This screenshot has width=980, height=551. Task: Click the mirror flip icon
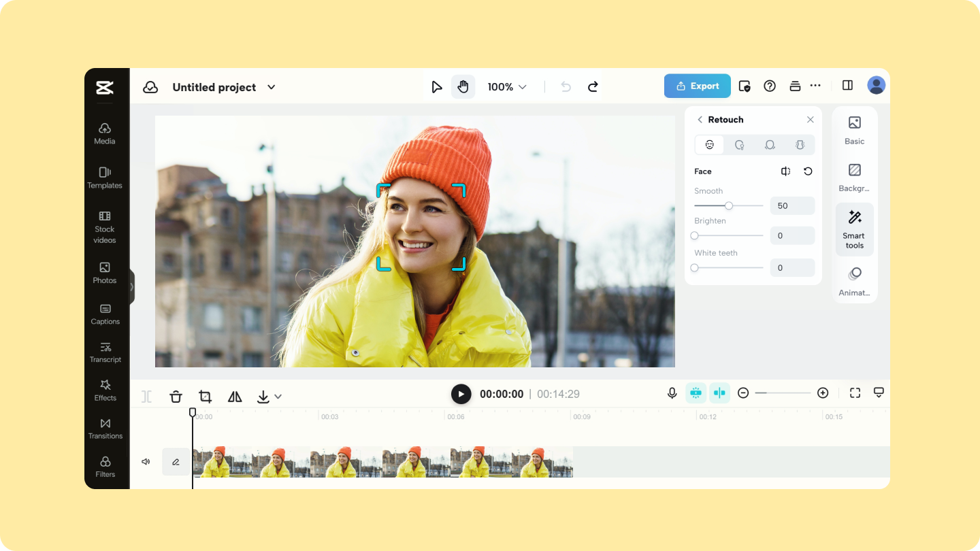pos(235,397)
